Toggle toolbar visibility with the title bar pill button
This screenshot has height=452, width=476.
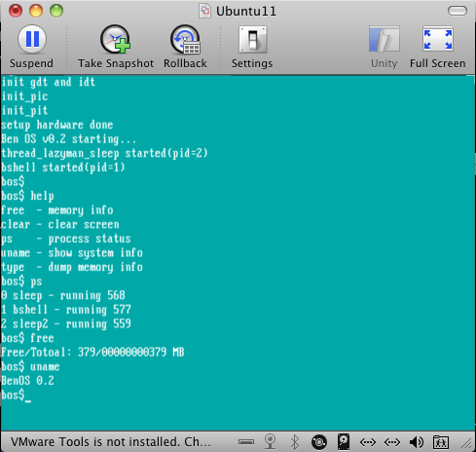click(x=458, y=11)
